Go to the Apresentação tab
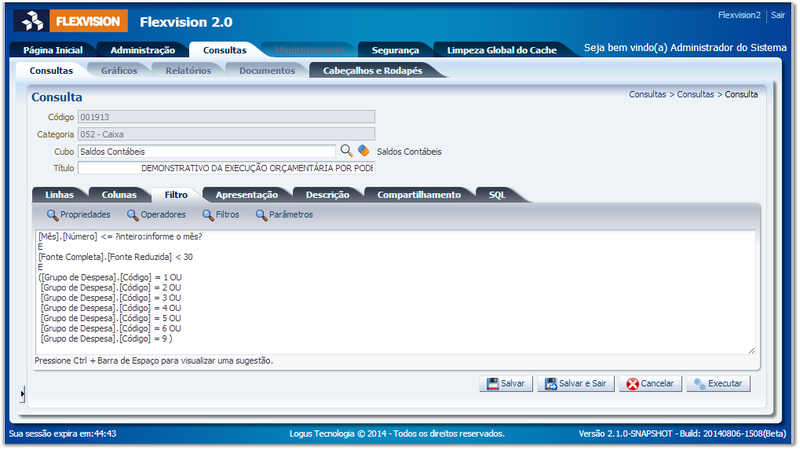The image size is (800, 450). click(x=246, y=195)
